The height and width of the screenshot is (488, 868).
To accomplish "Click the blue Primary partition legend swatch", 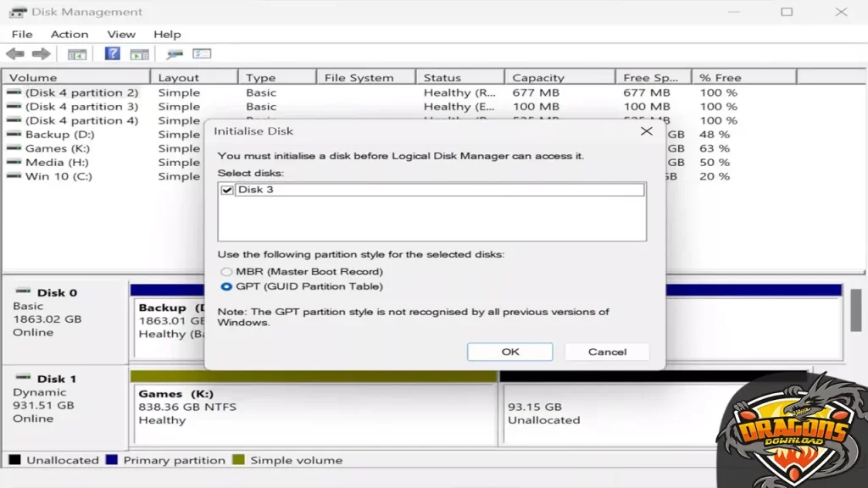I will point(112,460).
